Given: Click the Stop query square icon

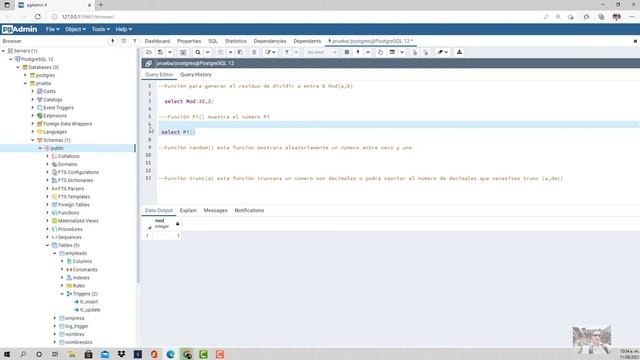Looking at the screenshot, I should pyautogui.click(x=347, y=52).
